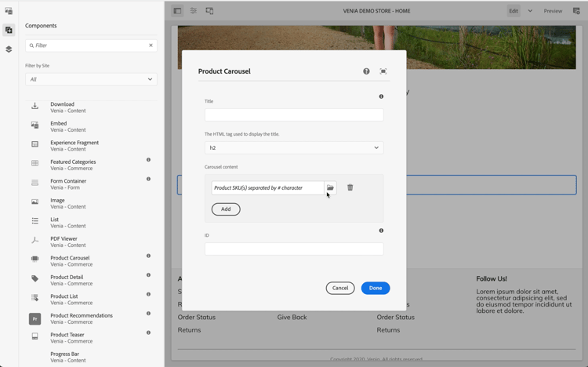This screenshot has width=588, height=367.
Task: Confirm dialog with Done button
Action: pos(376,289)
